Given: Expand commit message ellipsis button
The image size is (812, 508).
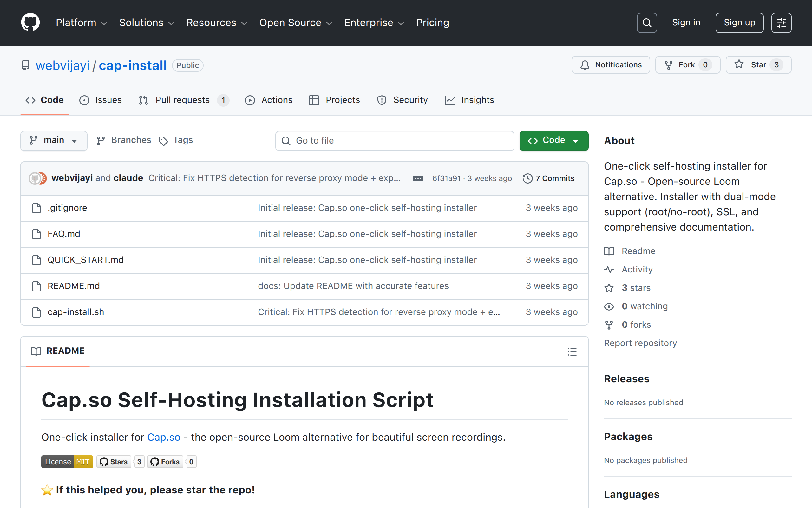Looking at the screenshot, I should [x=418, y=178].
